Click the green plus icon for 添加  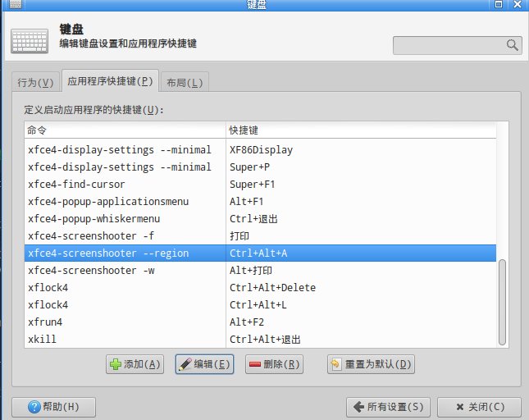click(116, 364)
